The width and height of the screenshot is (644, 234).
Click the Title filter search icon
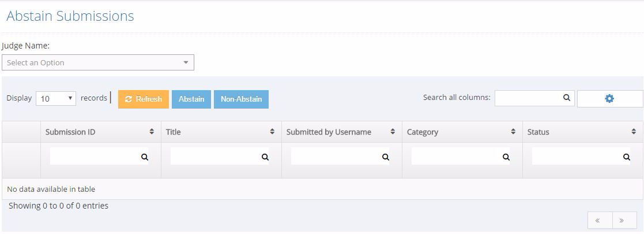click(x=265, y=157)
